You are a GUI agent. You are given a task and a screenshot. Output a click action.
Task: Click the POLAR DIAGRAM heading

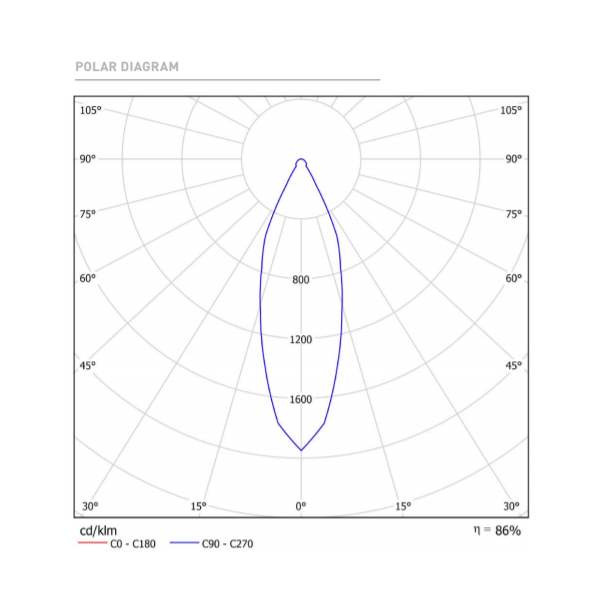(x=127, y=67)
